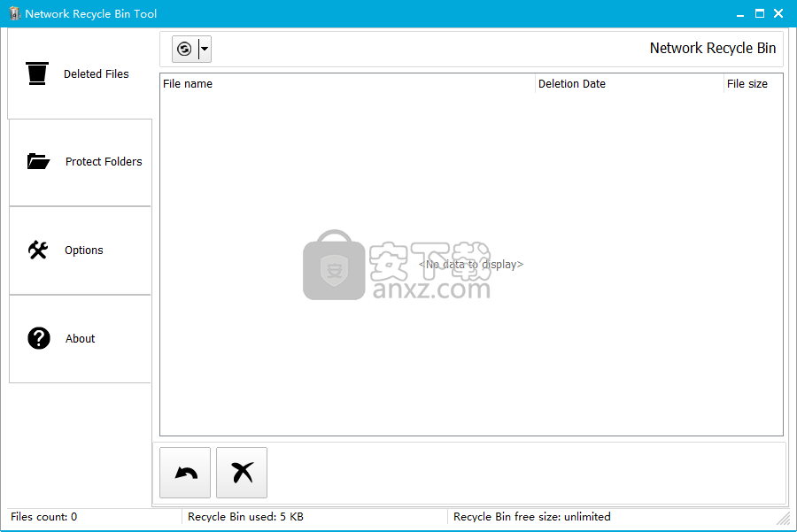Click the 'Recycle Bin free size: unlimited' status
The width and height of the screenshot is (797, 532).
pos(531,517)
